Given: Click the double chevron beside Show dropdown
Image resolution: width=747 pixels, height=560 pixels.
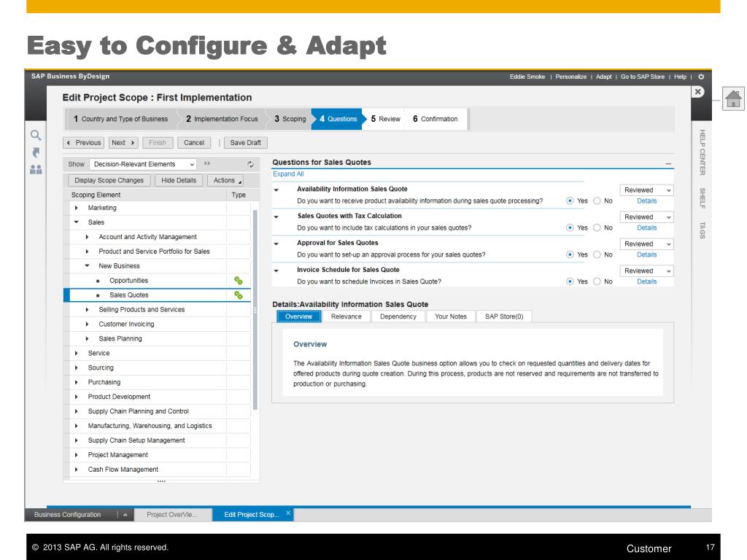Looking at the screenshot, I should (x=206, y=163).
